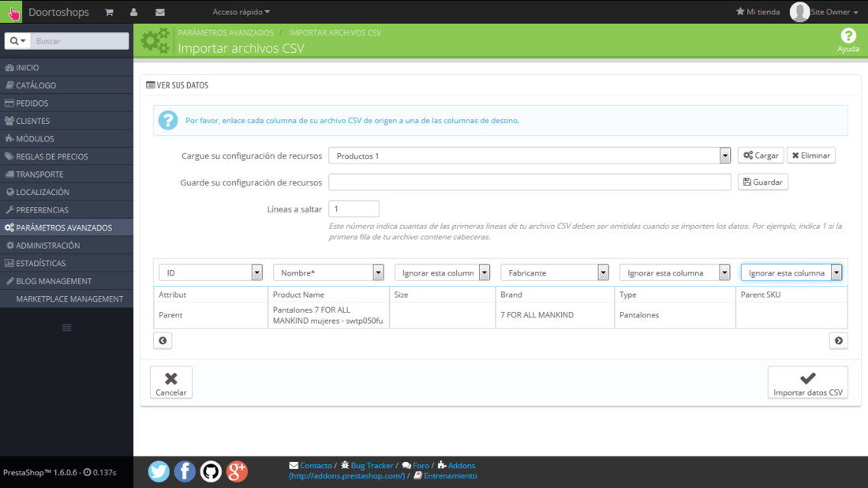Image resolution: width=868 pixels, height=488 pixels.
Task: Open the Nombre* column mapping dropdown
Action: (328, 272)
